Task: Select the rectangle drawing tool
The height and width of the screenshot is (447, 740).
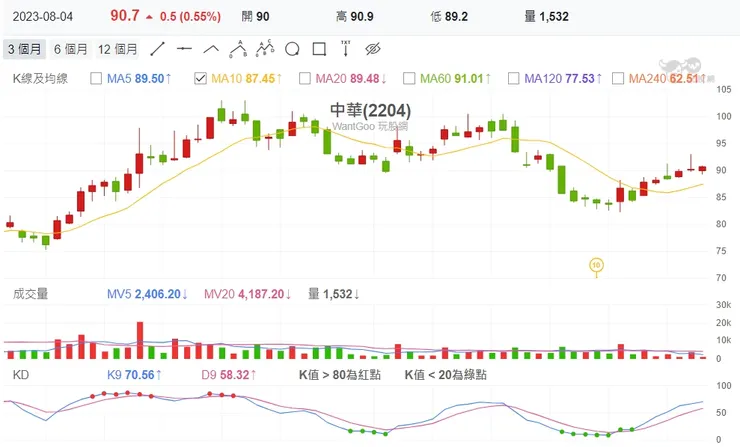Action: coord(320,49)
